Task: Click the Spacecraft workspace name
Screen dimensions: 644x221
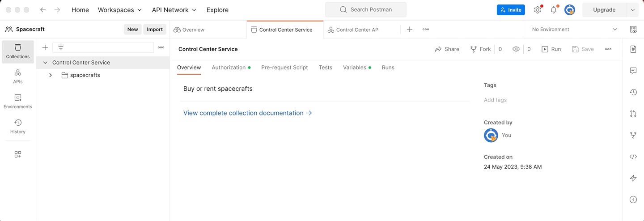Action: 30,30
